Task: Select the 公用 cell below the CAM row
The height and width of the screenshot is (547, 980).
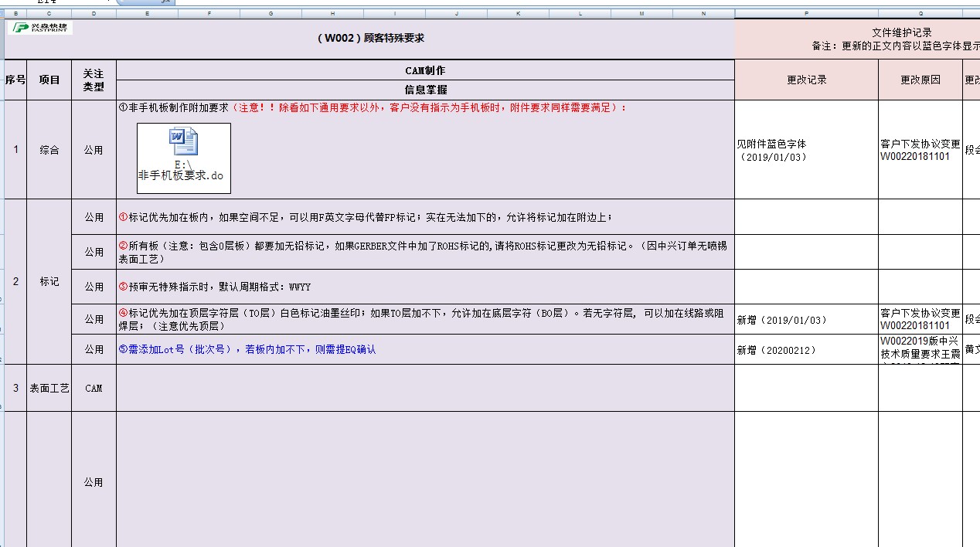Action: [94, 479]
